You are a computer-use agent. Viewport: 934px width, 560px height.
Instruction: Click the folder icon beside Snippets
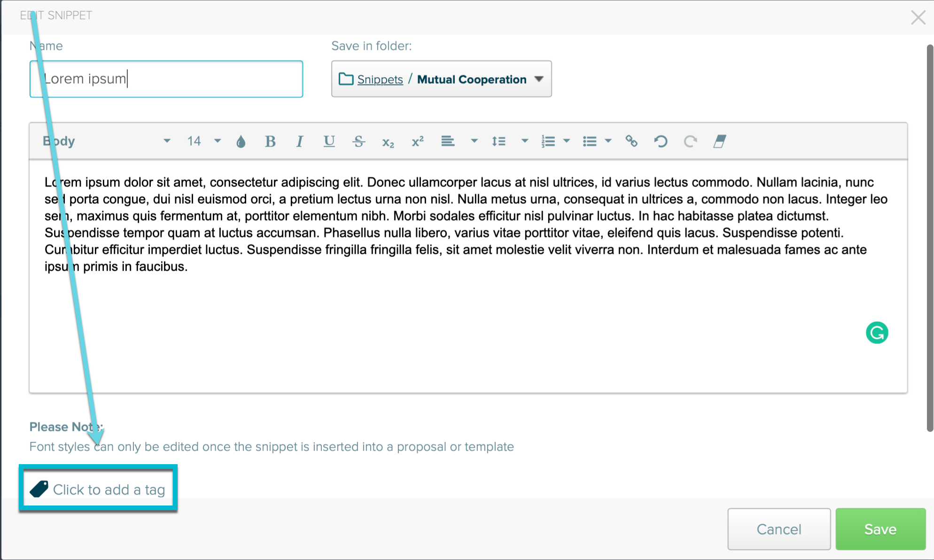coord(346,78)
